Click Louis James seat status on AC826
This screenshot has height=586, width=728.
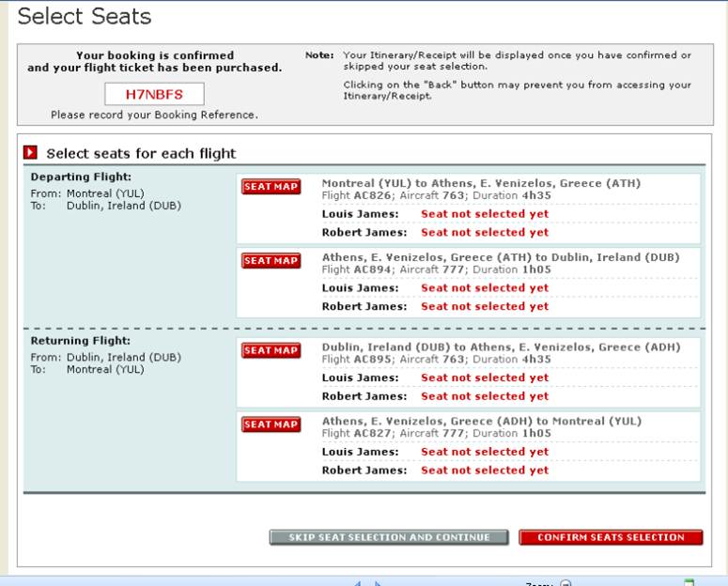tap(485, 214)
